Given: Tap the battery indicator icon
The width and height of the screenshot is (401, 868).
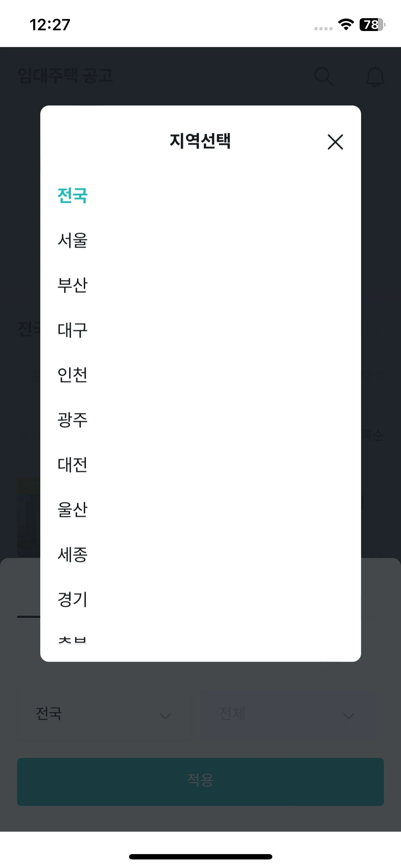Looking at the screenshot, I should (372, 25).
